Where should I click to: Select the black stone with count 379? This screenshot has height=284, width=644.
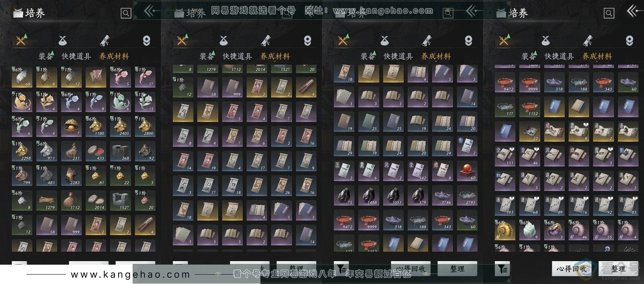tap(418, 195)
